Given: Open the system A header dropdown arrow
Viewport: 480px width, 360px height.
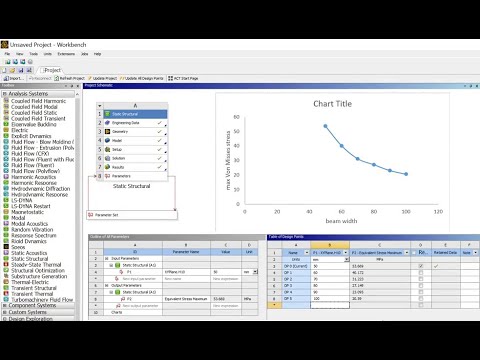Looking at the screenshot, I should tap(99, 106).
